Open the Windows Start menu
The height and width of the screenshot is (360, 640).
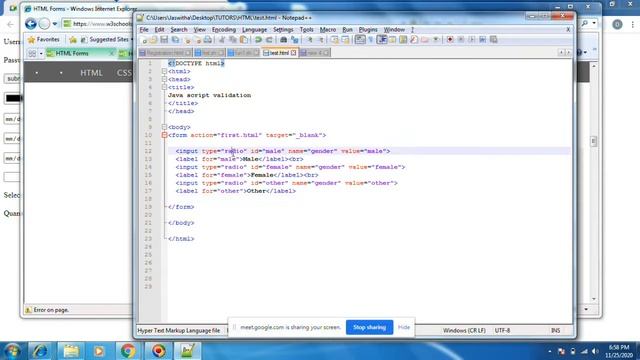[x=12, y=351]
